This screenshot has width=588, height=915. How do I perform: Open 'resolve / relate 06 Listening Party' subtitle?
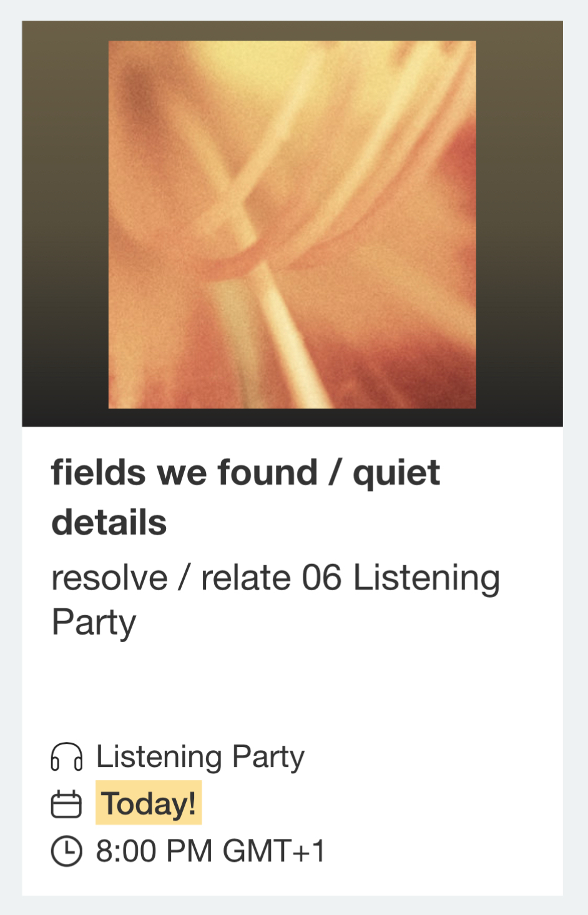[275, 600]
